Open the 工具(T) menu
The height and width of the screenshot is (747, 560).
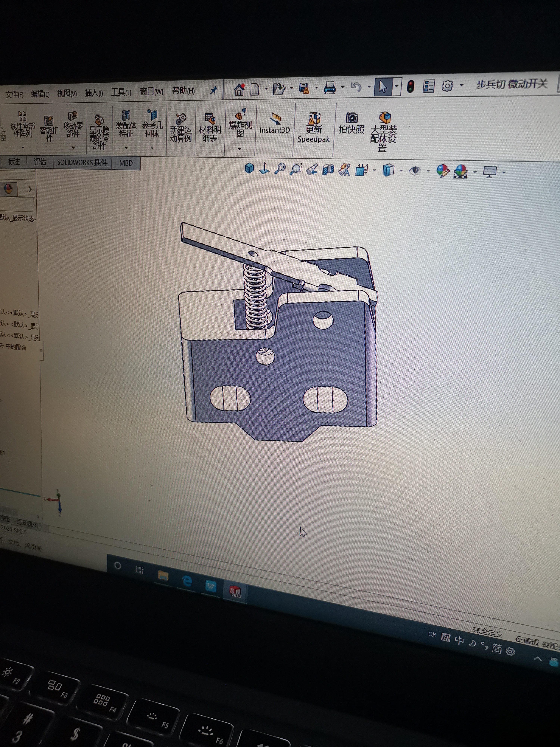pos(121,92)
